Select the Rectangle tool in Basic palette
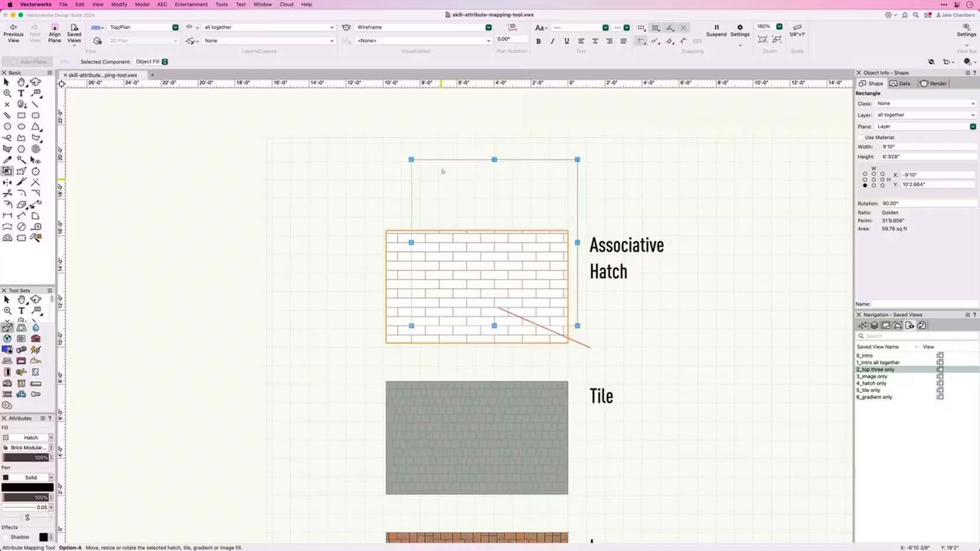The width and height of the screenshot is (980, 551). click(x=22, y=115)
